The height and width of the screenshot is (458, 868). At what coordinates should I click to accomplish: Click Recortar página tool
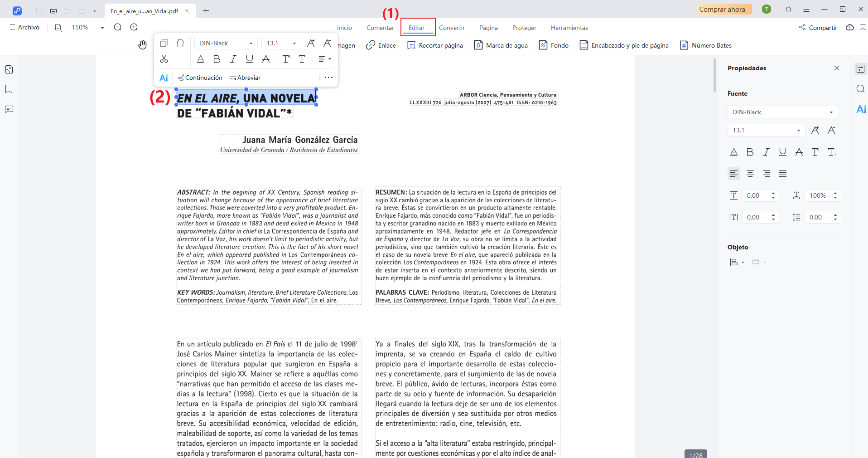click(x=435, y=45)
